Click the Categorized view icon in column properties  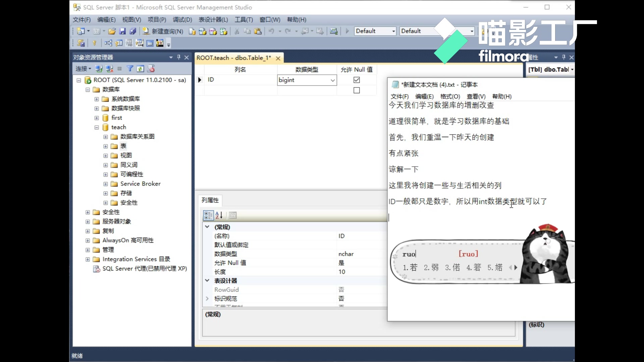tap(208, 215)
